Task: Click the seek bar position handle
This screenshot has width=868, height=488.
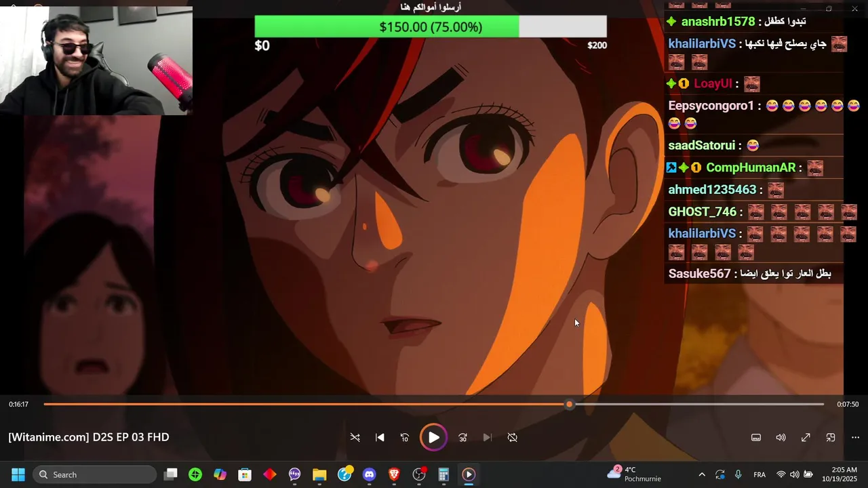Action: [x=570, y=404]
